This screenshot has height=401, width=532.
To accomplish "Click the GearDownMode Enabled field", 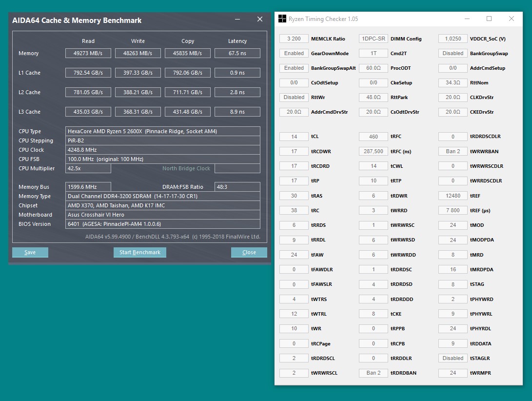I will (294, 53).
